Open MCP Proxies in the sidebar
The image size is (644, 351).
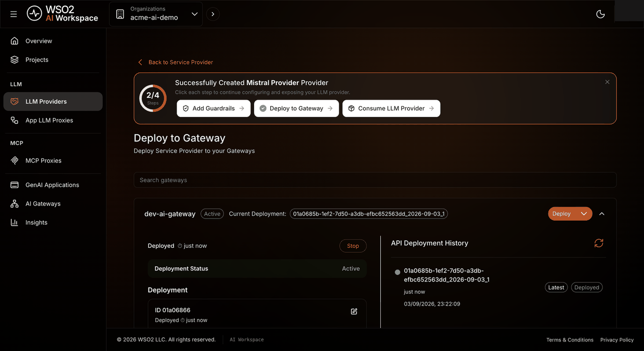point(53,161)
